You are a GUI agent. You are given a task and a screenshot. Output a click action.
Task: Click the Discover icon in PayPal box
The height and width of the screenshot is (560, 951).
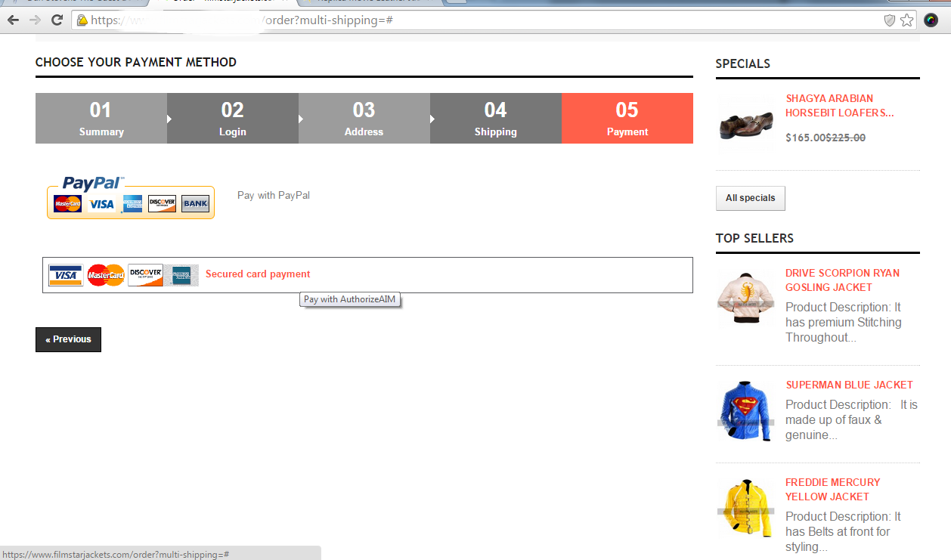[x=162, y=204]
